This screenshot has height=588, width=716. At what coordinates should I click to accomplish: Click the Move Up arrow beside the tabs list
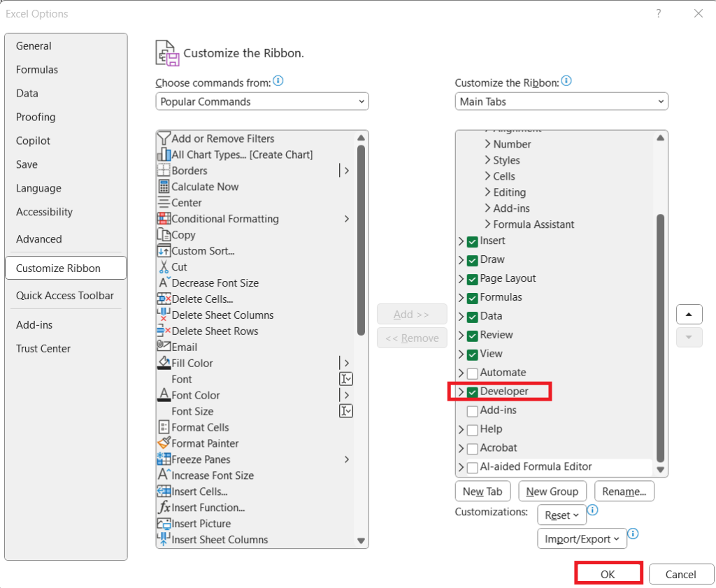click(x=689, y=314)
